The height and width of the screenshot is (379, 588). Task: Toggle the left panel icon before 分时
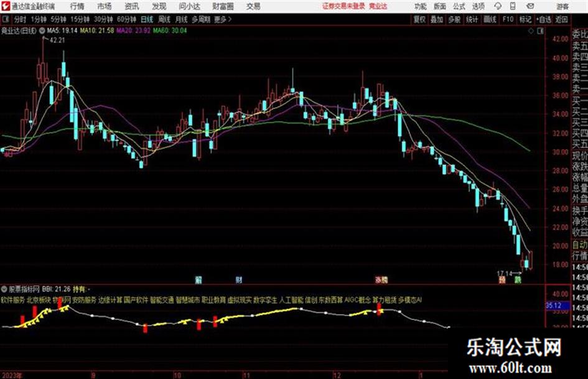6,19
